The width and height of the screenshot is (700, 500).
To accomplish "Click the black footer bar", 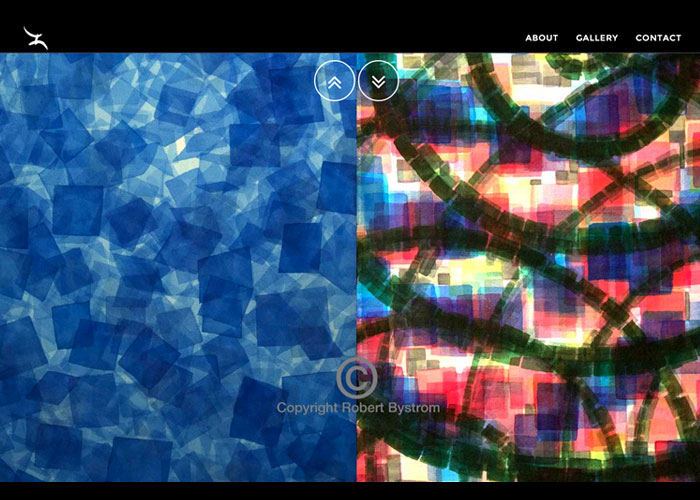I will (x=350, y=491).
